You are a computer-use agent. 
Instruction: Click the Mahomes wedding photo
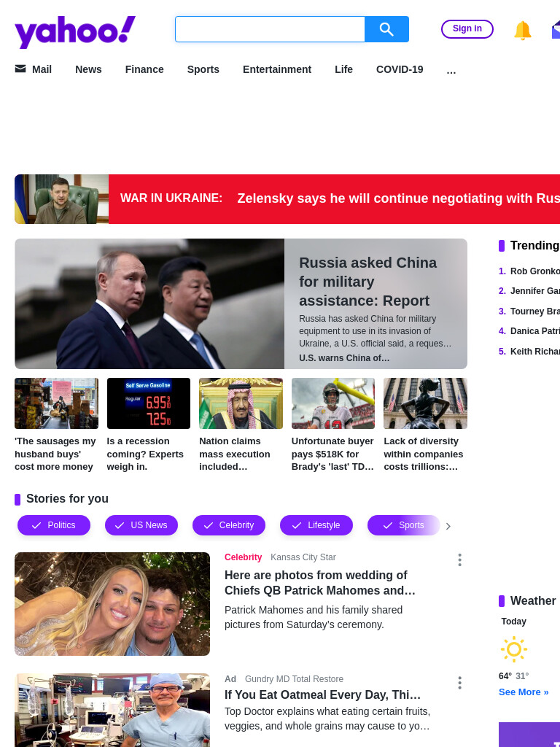(x=112, y=603)
